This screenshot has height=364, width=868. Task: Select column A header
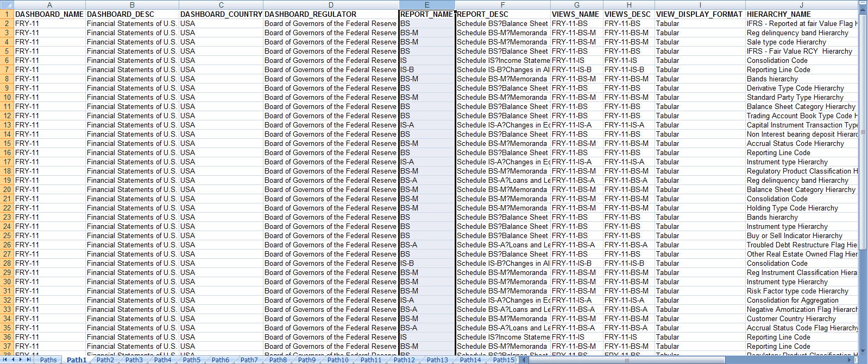click(49, 5)
